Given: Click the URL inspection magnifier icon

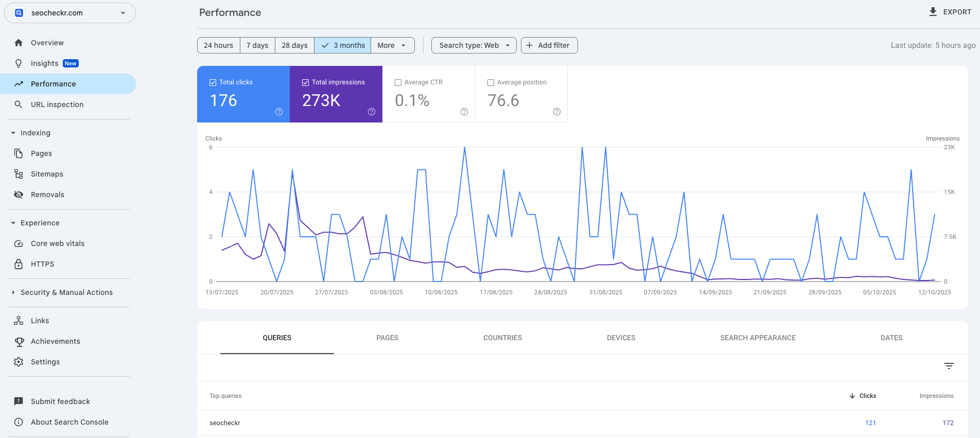Looking at the screenshot, I should [x=19, y=104].
